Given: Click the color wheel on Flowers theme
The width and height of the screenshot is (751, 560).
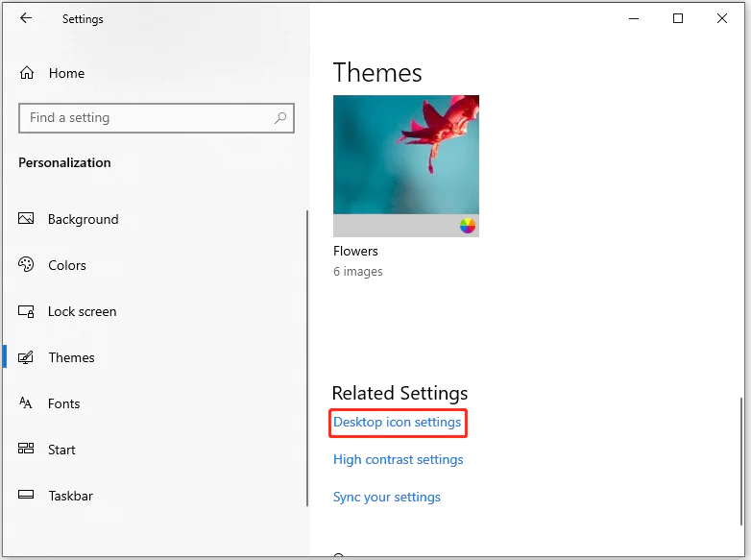Looking at the screenshot, I should click(467, 226).
